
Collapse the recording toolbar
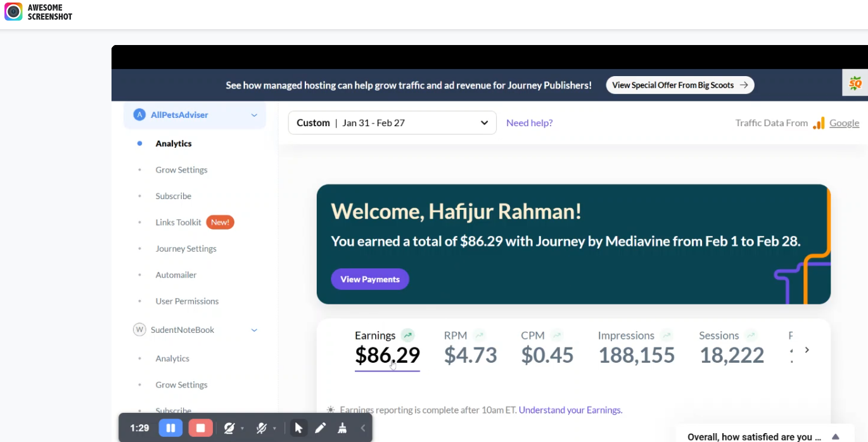pyautogui.click(x=363, y=428)
